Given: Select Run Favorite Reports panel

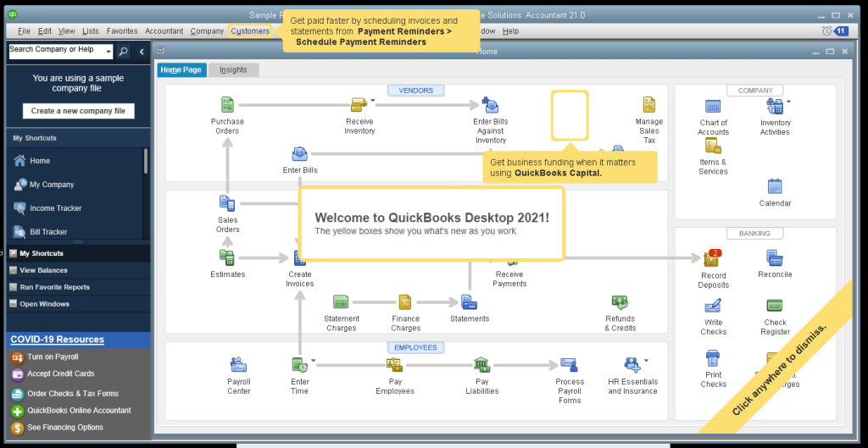Looking at the screenshot, I should tap(78, 287).
